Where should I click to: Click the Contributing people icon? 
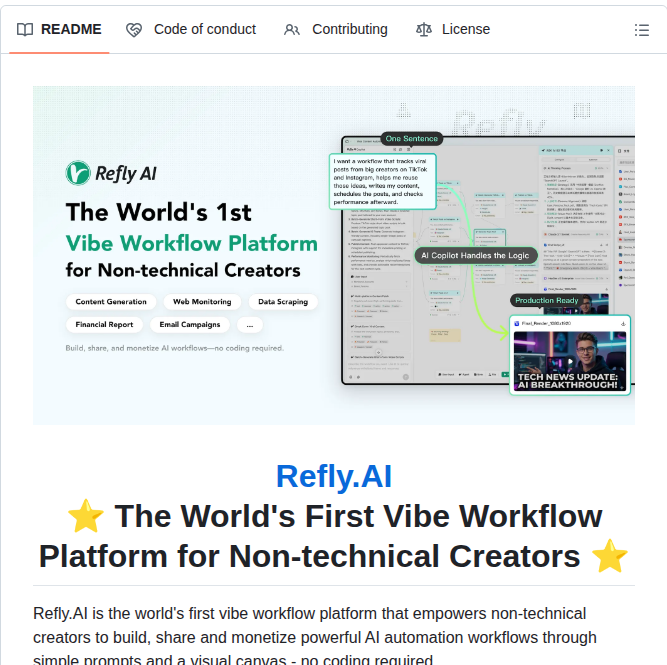[x=292, y=30]
